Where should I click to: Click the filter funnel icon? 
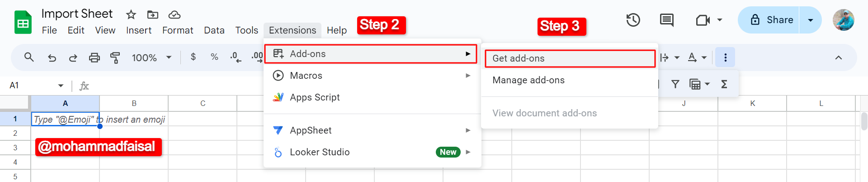point(675,84)
